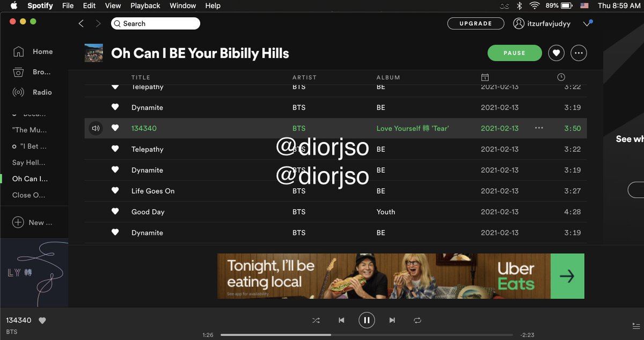Click the calendar date-added column icon

click(485, 77)
